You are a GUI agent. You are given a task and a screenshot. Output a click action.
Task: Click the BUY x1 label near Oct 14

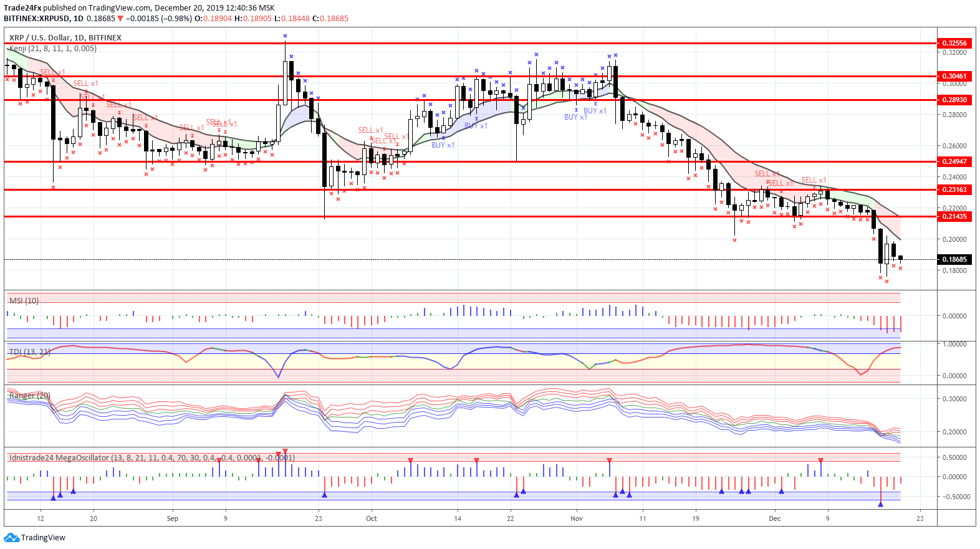pos(443,145)
